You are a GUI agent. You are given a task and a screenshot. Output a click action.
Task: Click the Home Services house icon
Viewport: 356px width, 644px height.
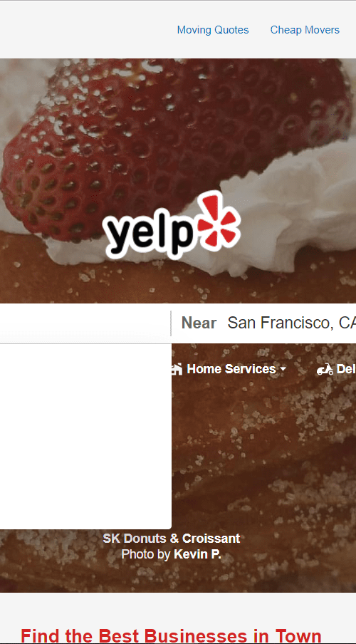[x=177, y=369]
